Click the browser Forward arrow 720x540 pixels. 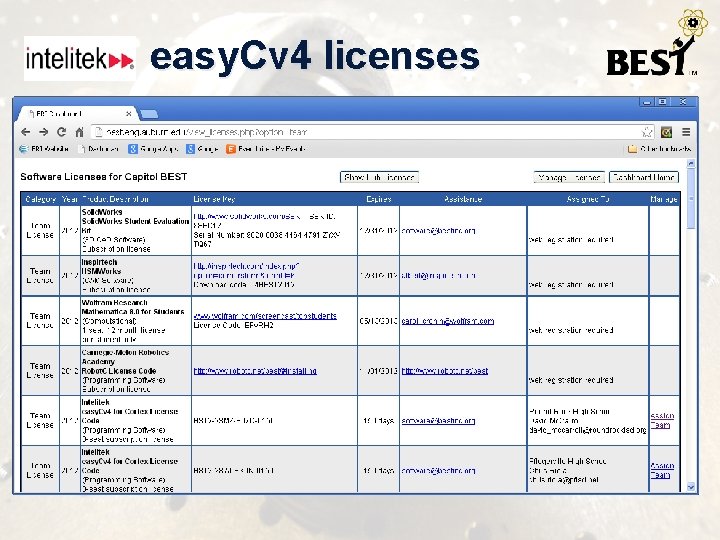[x=44, y=132]
